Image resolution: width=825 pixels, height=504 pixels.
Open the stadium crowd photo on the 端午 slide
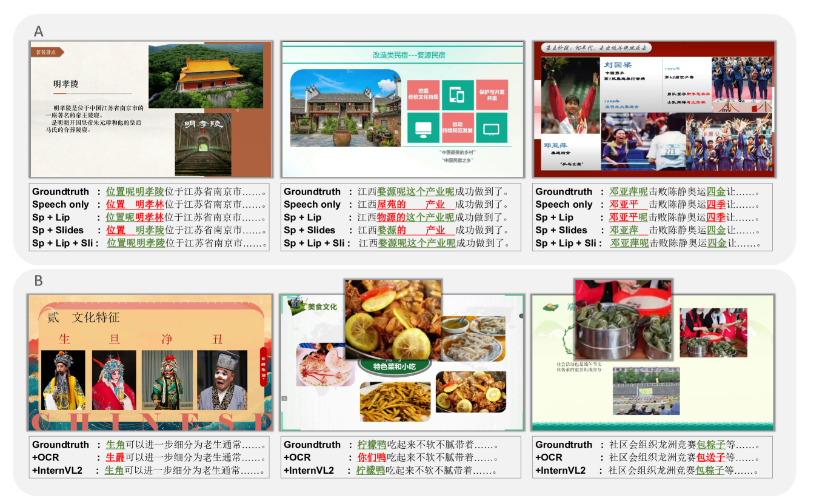click(x=646, y=391)
